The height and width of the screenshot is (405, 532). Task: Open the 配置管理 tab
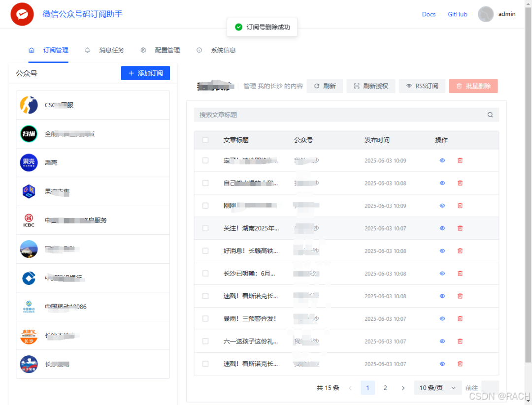pos(160,50)
